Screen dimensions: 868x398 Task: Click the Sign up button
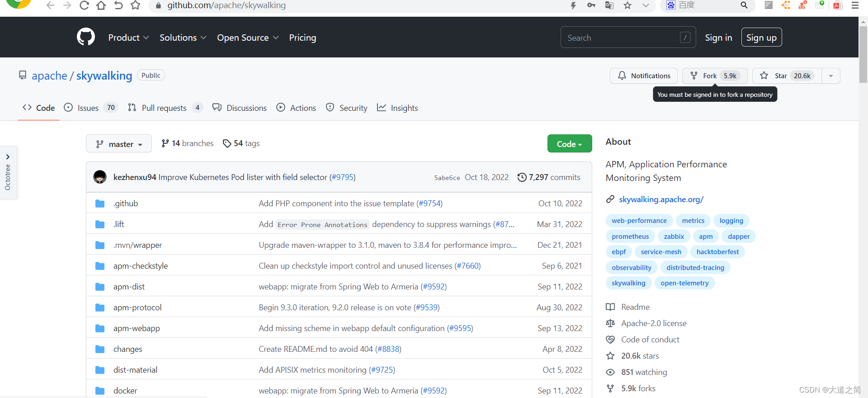click(761, 38)
